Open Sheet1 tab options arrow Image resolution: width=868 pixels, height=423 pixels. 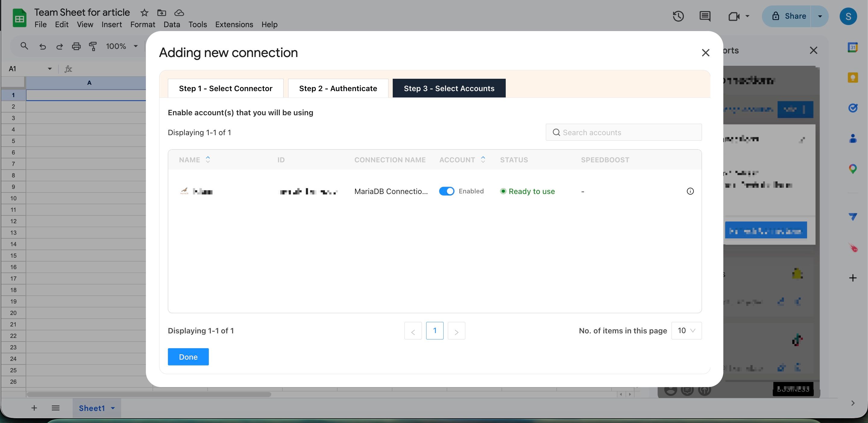pyautogui.click(x=113, y=408)
